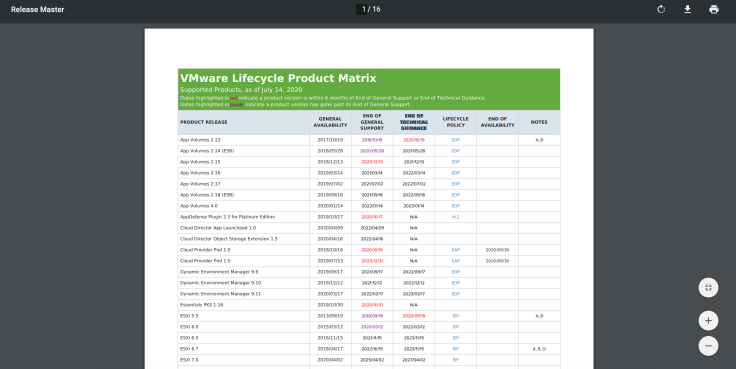Select the ESXi 7.0 product name
736x369 pixels.
189,360
